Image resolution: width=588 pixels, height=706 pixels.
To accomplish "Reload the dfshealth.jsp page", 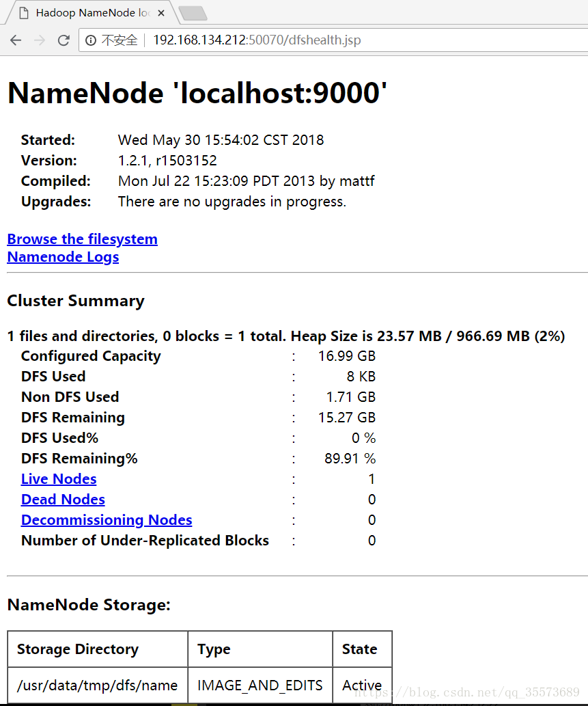I will (64, 40).
